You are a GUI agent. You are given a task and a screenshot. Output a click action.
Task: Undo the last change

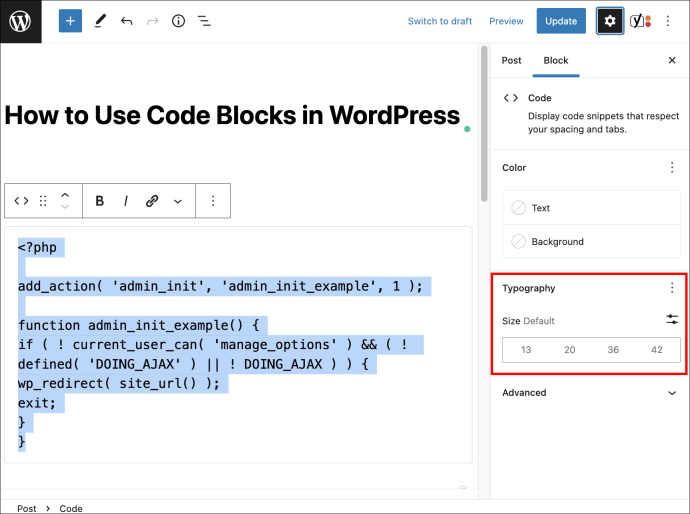127,21
